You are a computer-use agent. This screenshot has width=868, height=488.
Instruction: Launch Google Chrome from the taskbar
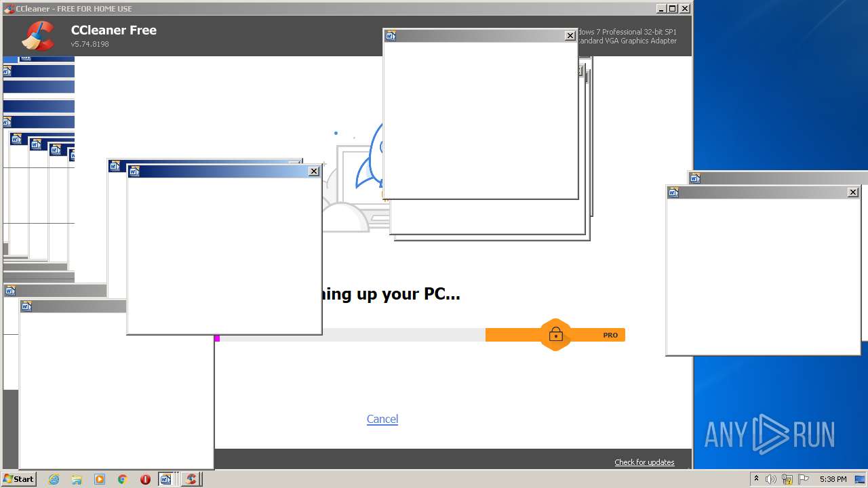pos(123,479)
